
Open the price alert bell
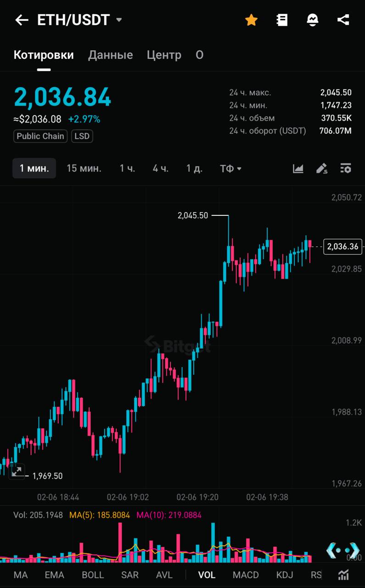tap(313, 20)
